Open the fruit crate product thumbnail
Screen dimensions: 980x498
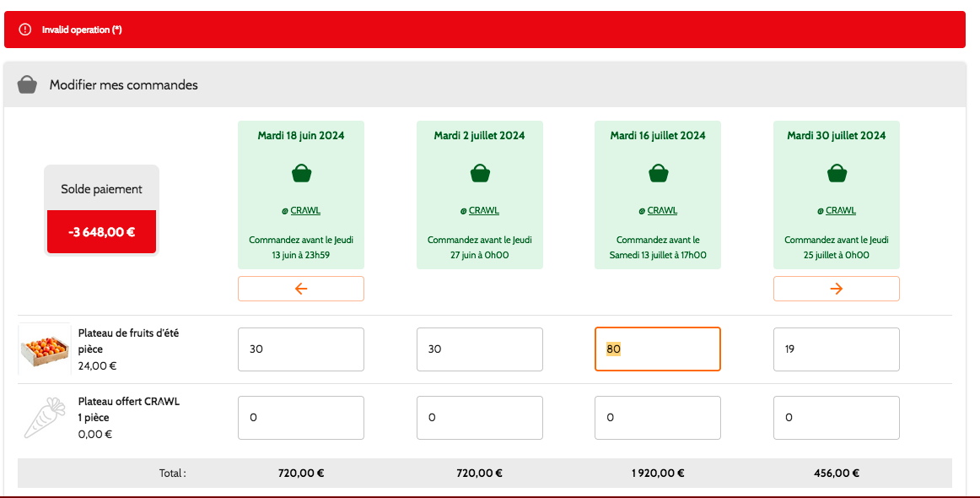(45, 349)
